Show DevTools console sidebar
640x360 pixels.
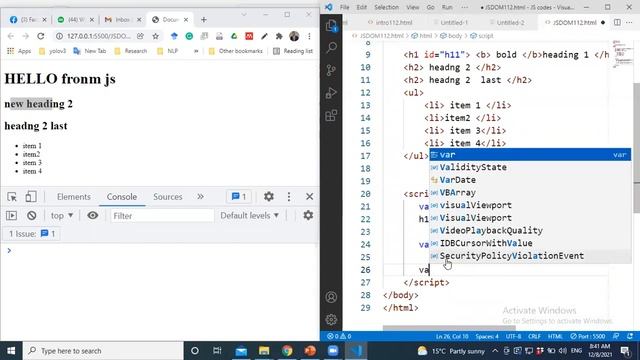[11, 215]
